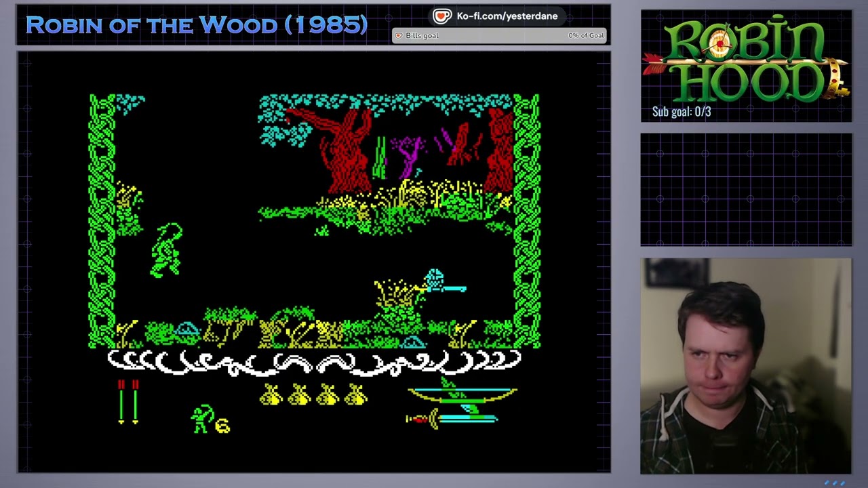Select the '0% of Goal' text

pyautogui.click(x=586, y=35)
